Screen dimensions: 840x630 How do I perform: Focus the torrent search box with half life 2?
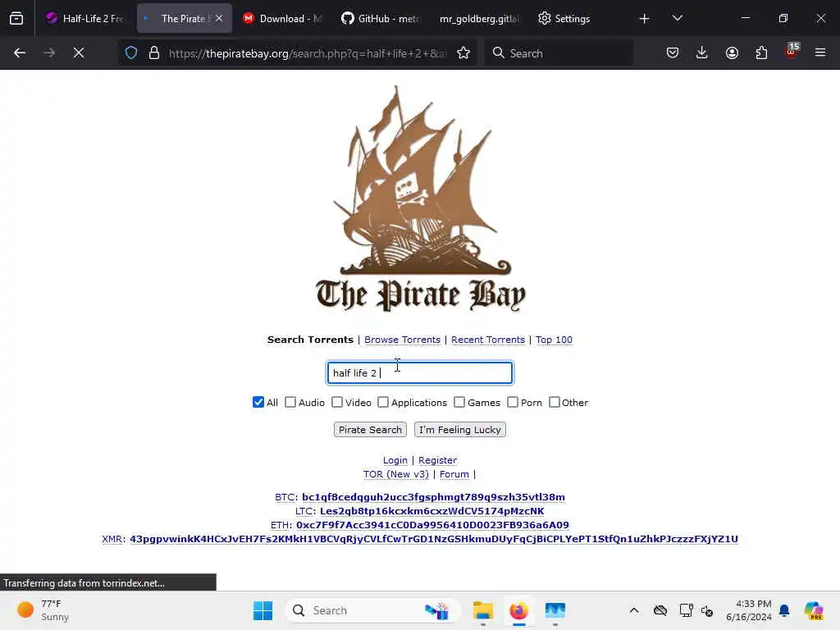(420, 373)
